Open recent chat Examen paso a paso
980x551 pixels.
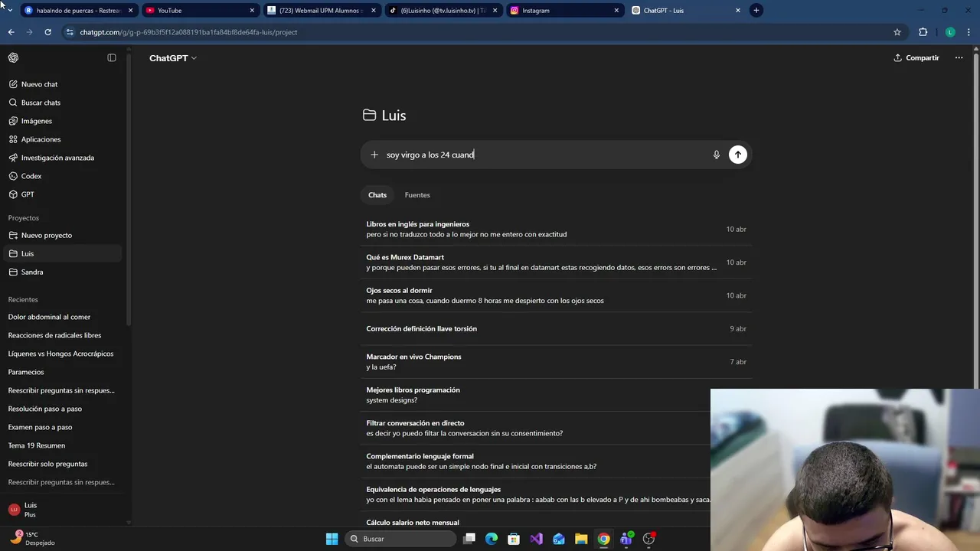tap(64, 427)
